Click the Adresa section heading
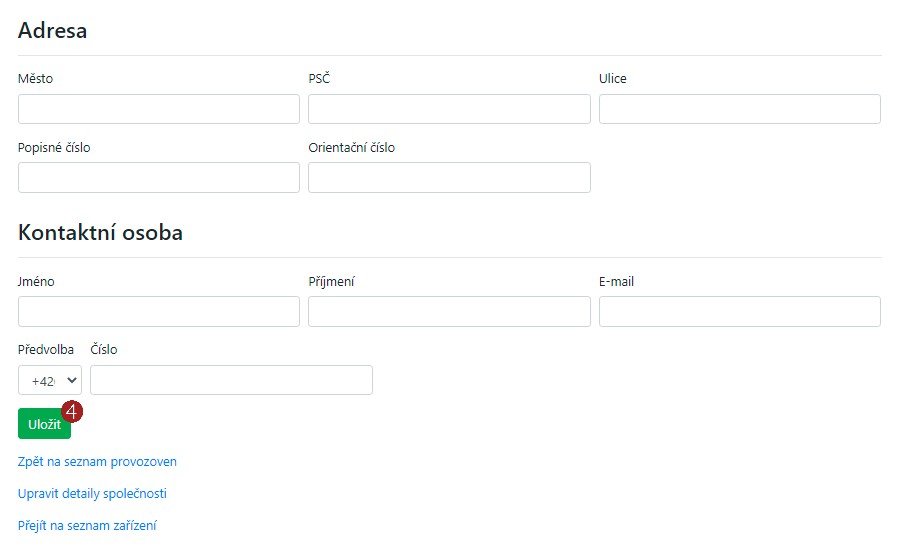 tap(53, 31)
